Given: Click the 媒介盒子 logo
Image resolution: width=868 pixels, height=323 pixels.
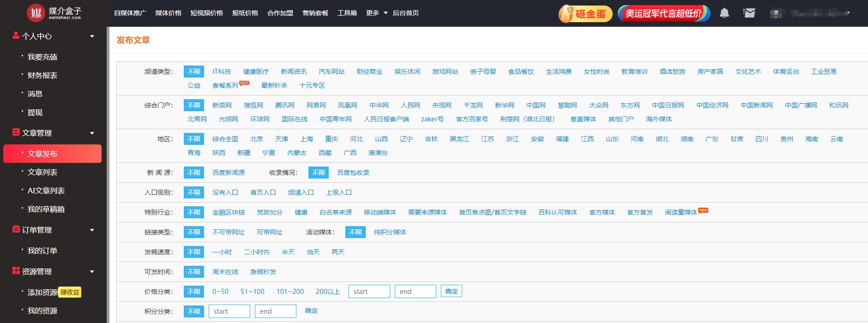Looking at the screenshot, I should [54, 13].
